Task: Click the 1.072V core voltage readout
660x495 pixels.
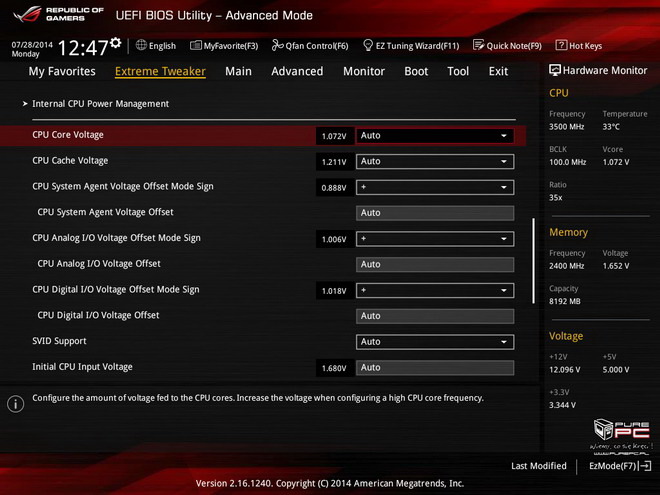Action: coord(334,136)
